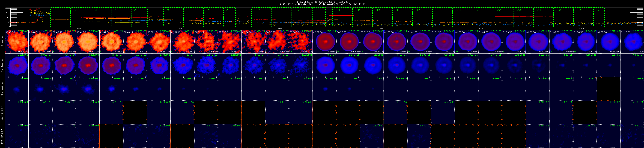Open the 6.0-12.0 keV image labeled 1.07E+06
The width and height of the screenshot is (644, 148).
coord(325,65)
